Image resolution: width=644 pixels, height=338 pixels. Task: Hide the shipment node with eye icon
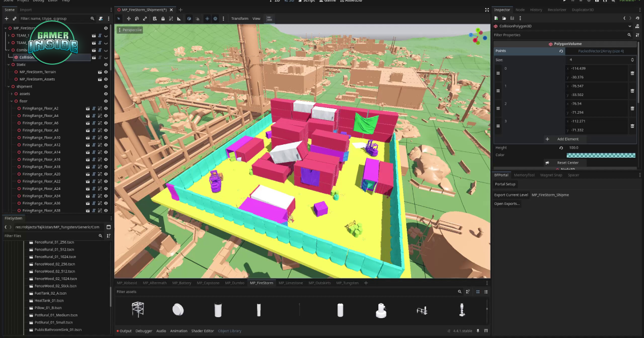click(106, 86)
